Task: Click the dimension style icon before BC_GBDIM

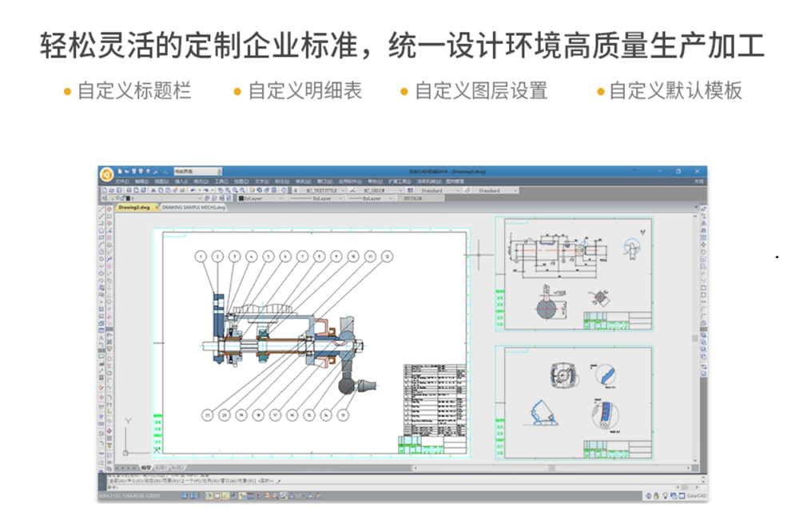Action: click(x=352, y=190)
